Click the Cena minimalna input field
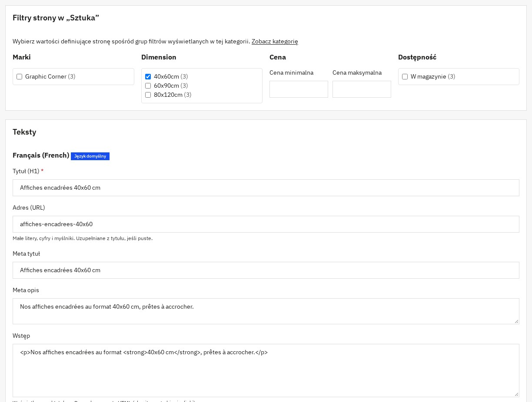 point(299,89)
